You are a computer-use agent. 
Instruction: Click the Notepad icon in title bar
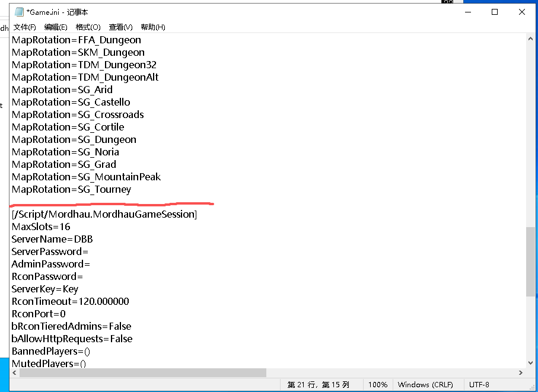[x=19, y=12]
